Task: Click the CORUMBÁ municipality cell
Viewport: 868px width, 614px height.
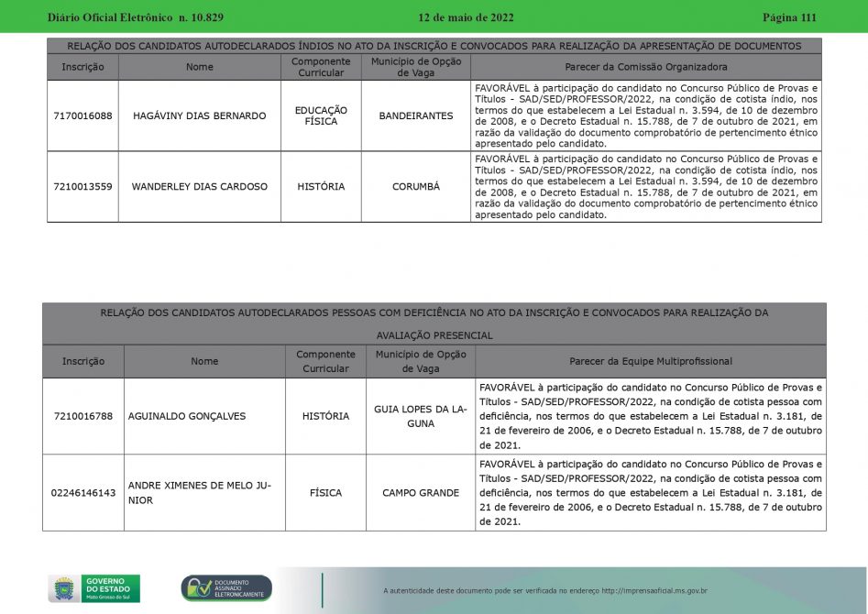Action: 416,187
